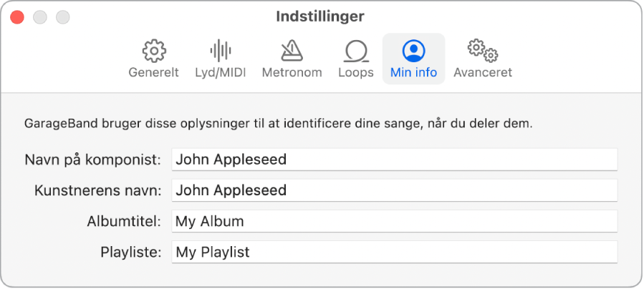Open the Metronom settings pane
Image resolution: width=644 pixels, height=289 pixels.
pos(292,59)
